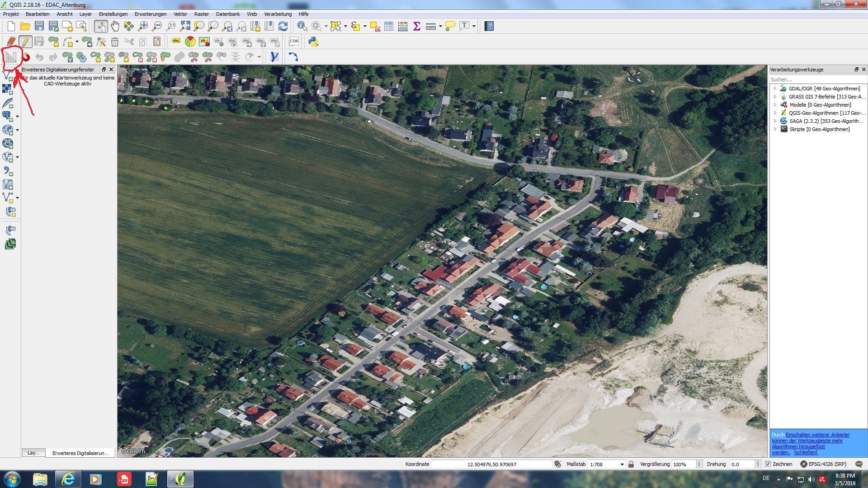Viewport: 868px width, 488px height.
Task: Delete selected features with the trash icon
Action: click(x=115, y=42)
